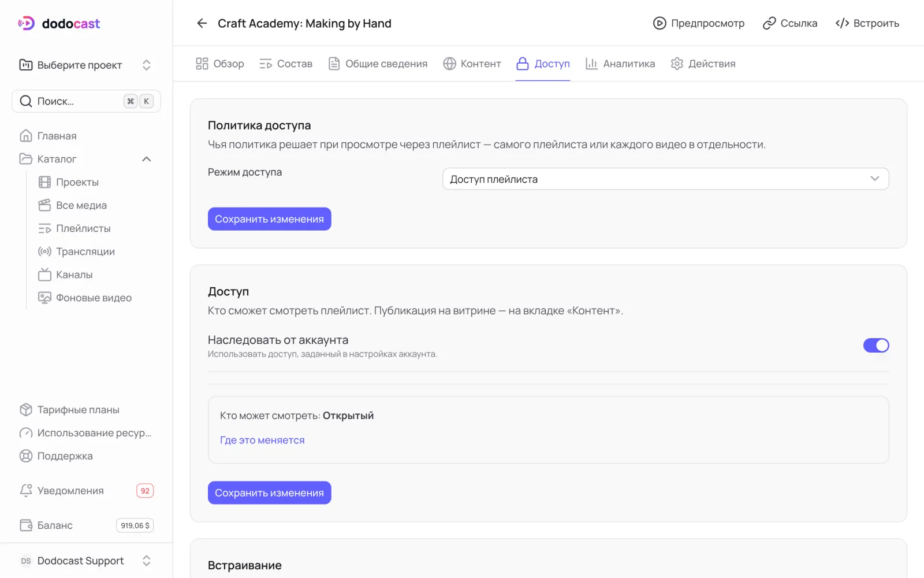Screen dimensions: 924x578
Task: Click the dodocast logo icon
Action: [26, 23]
